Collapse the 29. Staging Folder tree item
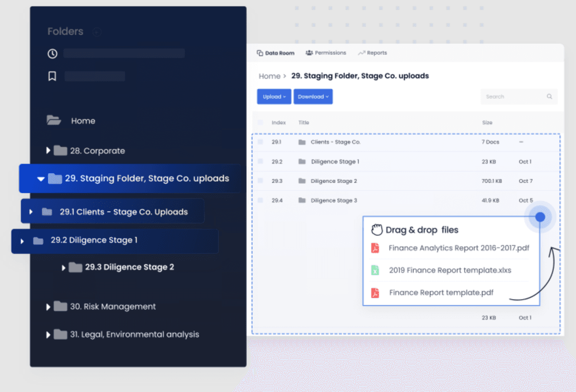Viewport: 576px width, 392px height. (41, 178)
